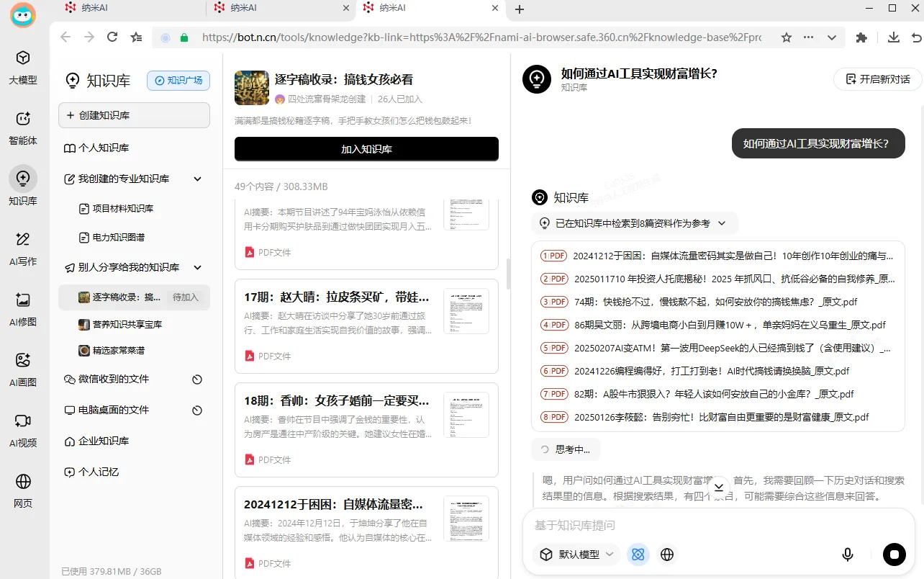Screen dimensions: 924x579
Task: Open the 网页 sidebar section
Action: (x=23, y=491)
